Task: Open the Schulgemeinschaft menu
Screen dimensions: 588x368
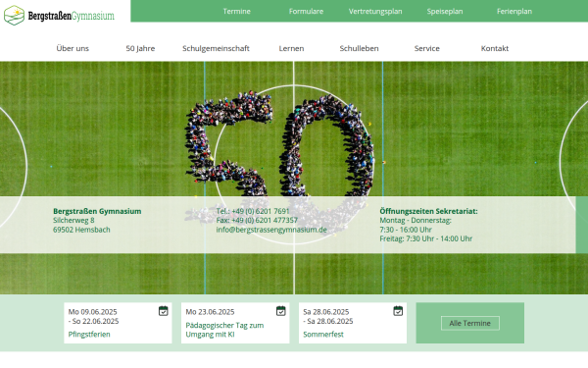Action: click(216, 48)
